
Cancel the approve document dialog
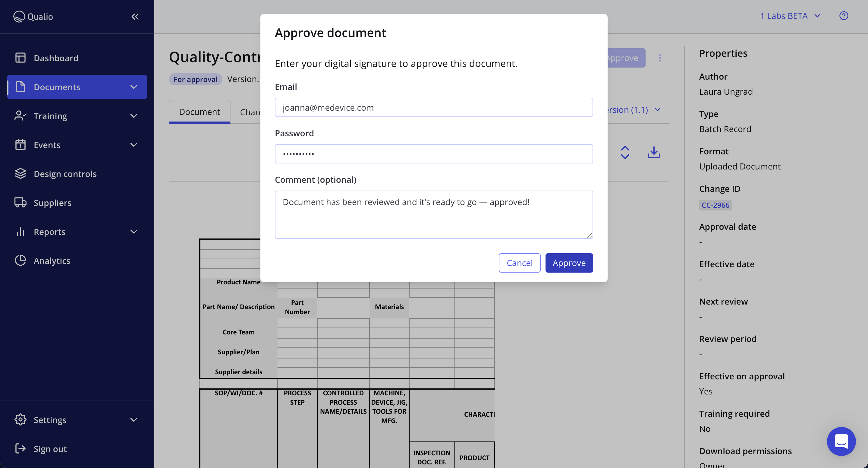[x=519, y=263]
